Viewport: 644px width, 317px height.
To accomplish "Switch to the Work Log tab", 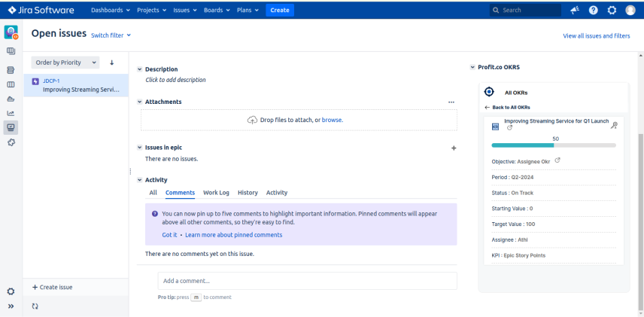I will [x=216, y=193].
